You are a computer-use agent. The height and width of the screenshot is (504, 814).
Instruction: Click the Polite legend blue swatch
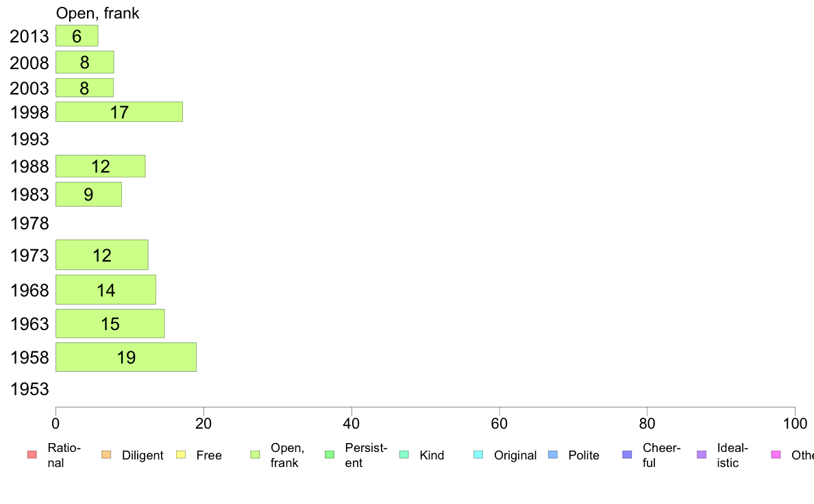[553, 455]
